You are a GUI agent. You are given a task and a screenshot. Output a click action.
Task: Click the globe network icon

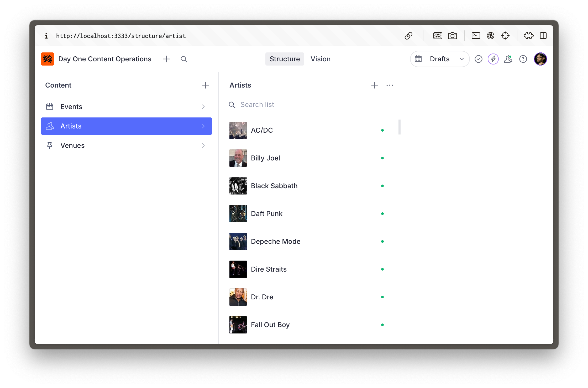(x=490, y=35)
